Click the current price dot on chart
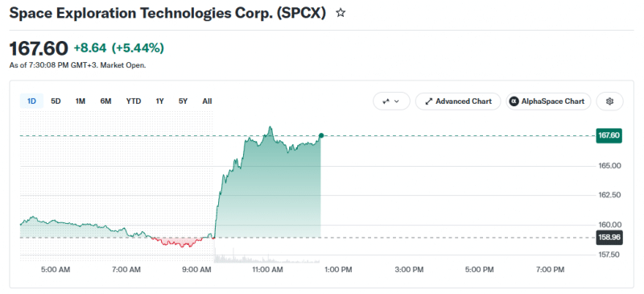The height and width of the screenshot is (294, 644). 321,135
